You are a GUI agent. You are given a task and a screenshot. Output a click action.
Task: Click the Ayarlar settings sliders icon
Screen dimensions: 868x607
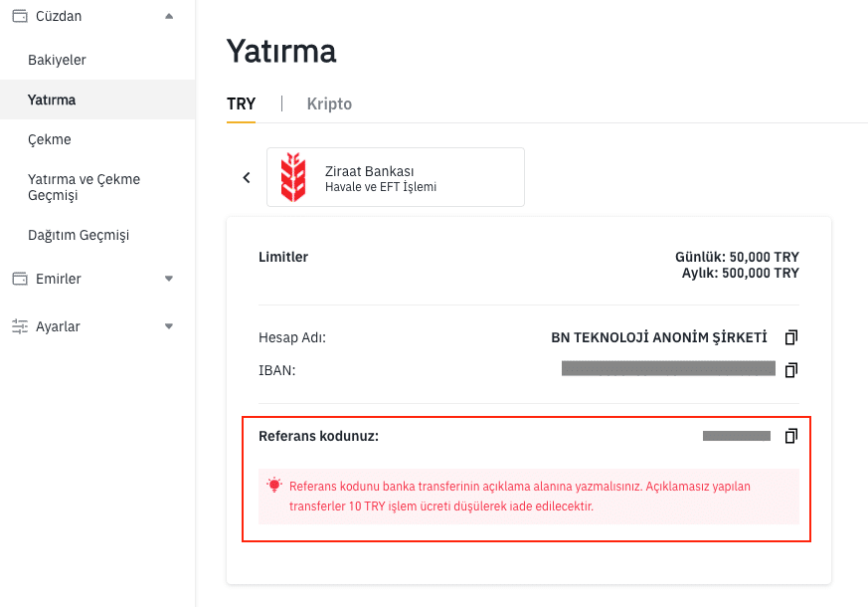[x=19, y=326]
